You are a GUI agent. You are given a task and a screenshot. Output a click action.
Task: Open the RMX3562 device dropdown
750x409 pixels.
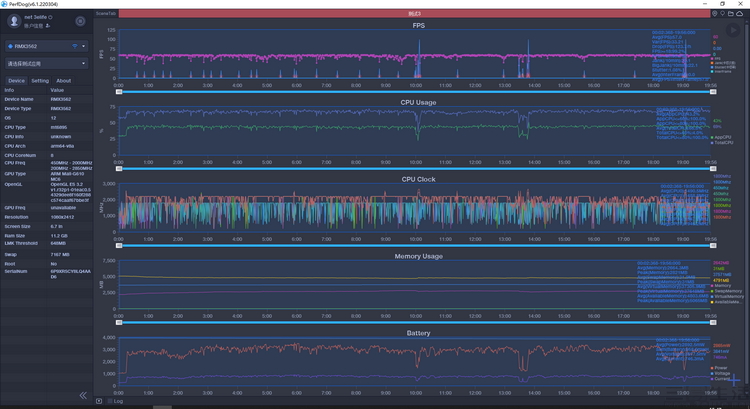(x=84, y=46)
